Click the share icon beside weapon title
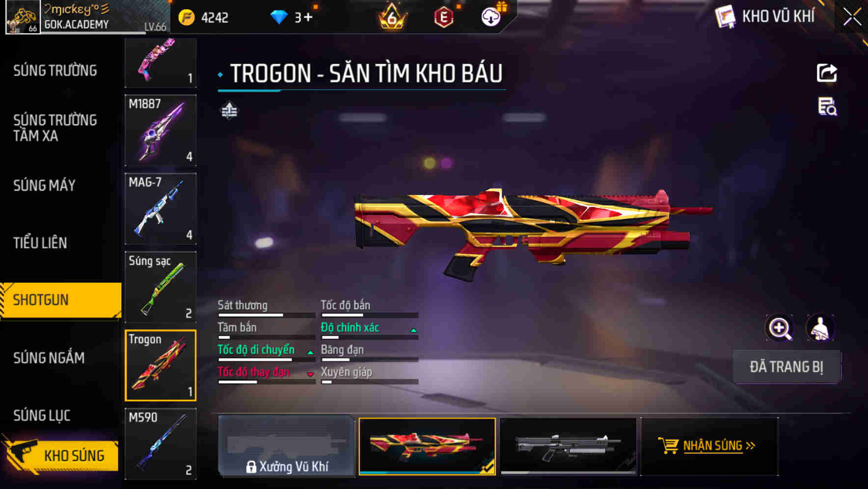 (827, 73)
